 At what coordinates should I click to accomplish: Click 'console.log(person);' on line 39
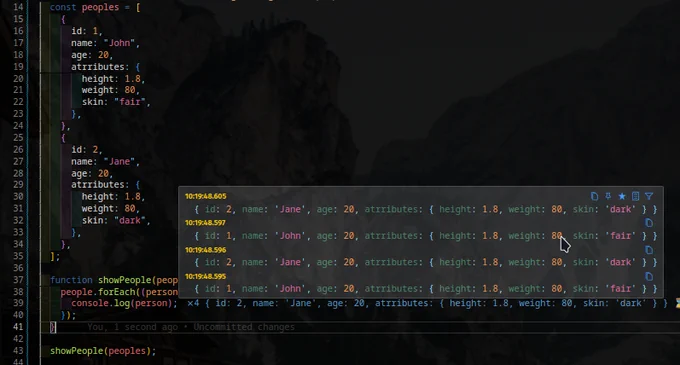click(x=124, y=303)
